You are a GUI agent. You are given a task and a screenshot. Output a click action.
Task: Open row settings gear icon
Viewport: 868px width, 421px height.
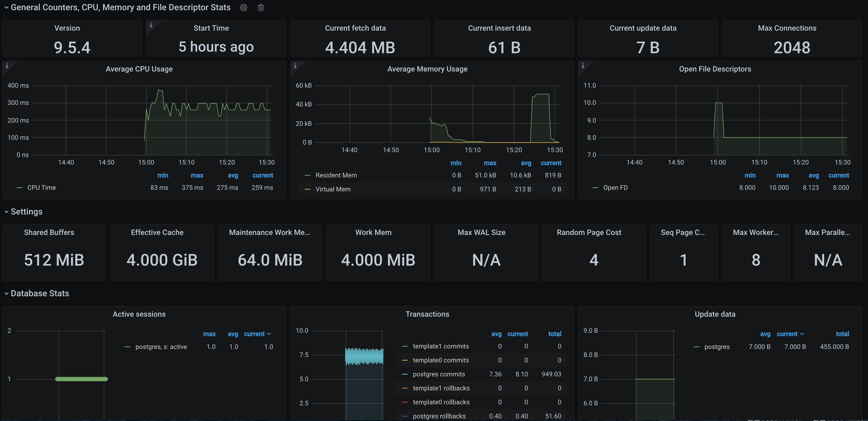pos(243,8)
